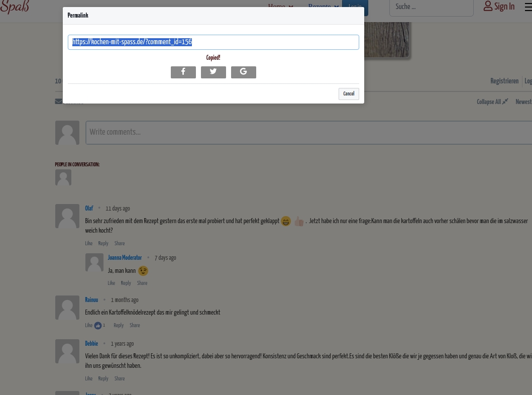
Task: Open the Newest sort dropdown
Action: [523, 102]
